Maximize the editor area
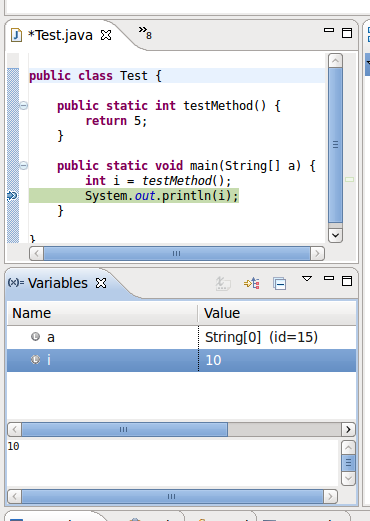The height and width of the screenshot is (521, 370). (347, 33)
